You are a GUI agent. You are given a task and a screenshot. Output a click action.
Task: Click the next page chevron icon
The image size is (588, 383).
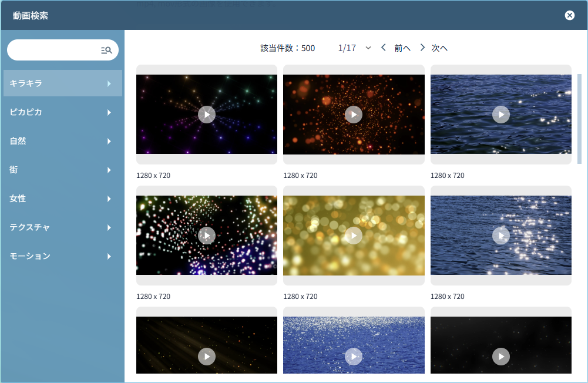coord(422,48)
